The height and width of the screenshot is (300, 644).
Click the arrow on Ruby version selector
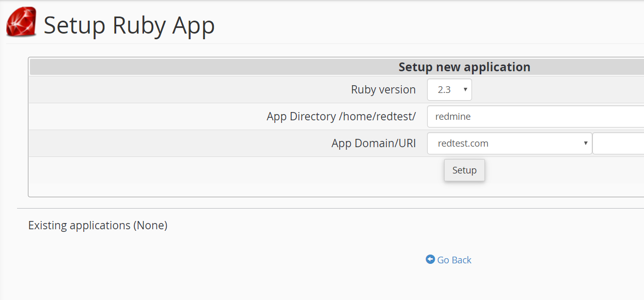(465, 90)
